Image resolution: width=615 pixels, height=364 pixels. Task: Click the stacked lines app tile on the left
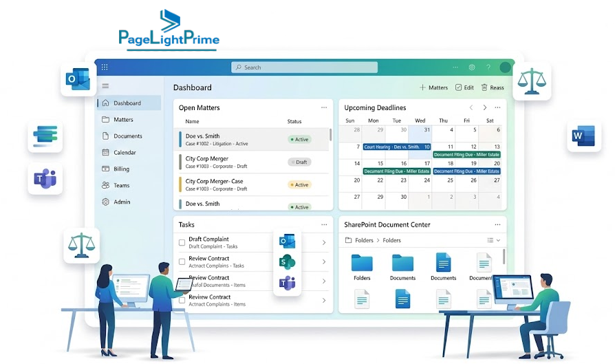coord(45,136)
